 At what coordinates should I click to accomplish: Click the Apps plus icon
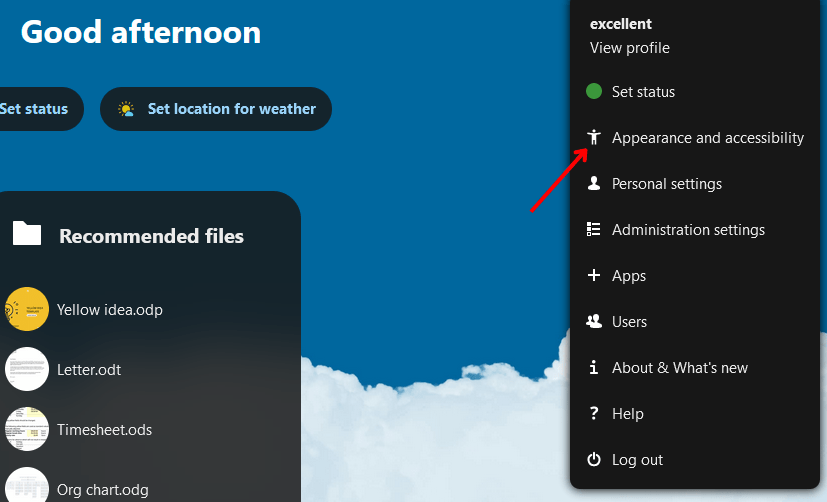coord(594,276)
